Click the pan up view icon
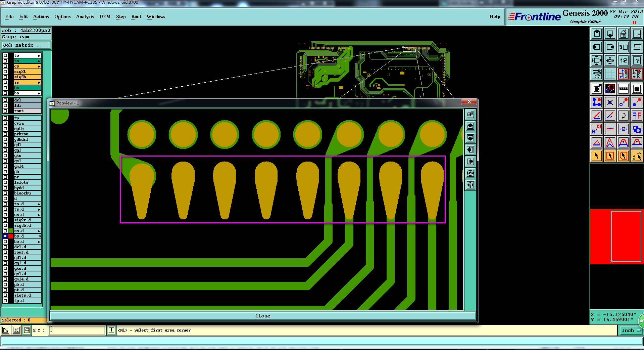 tap(597, 34)
